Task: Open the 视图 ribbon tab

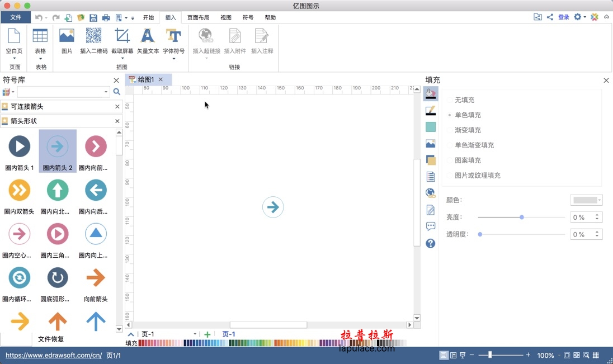Action: click(226, 17)
